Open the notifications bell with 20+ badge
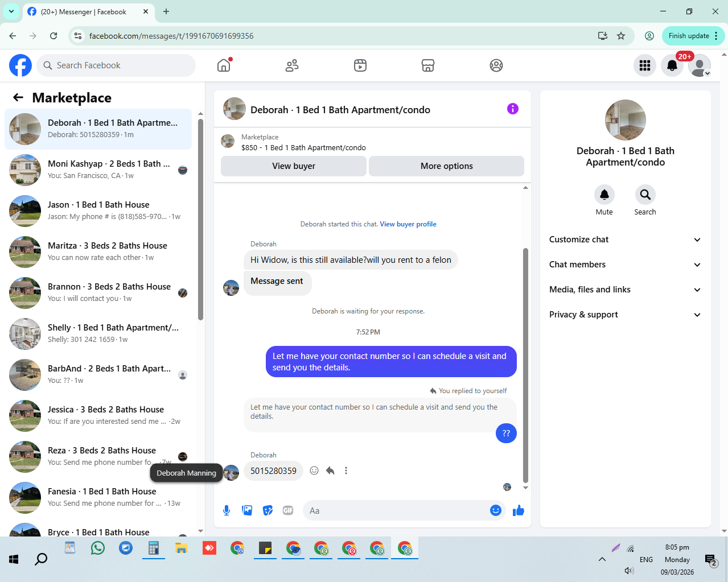 tap(672, 65)
